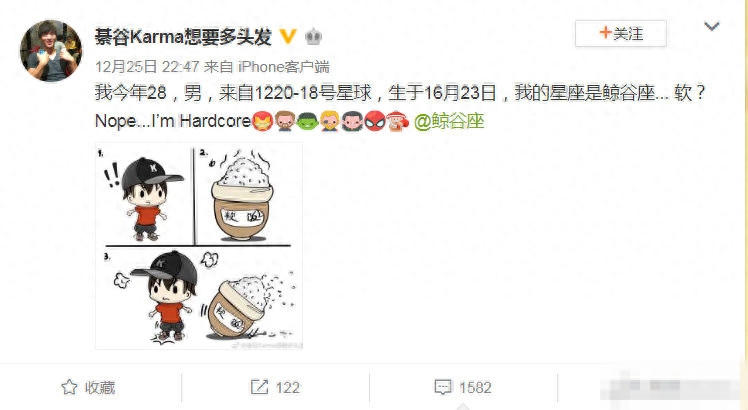
Task: Click the username 綦谷Karma想要多头发
Action: click(x=183, y=36)
